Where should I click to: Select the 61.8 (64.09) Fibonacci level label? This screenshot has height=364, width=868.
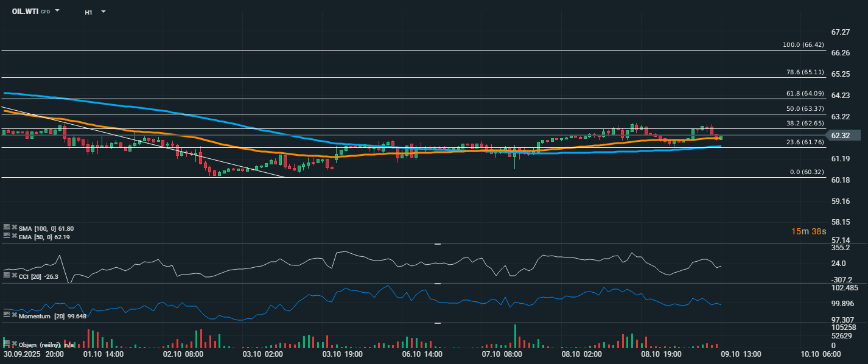(x=805, y=94)
